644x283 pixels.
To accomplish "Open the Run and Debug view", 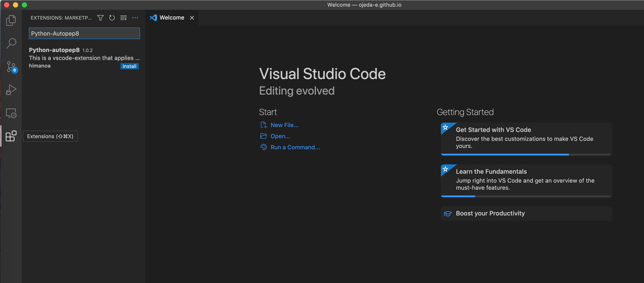I will [11, 90].
